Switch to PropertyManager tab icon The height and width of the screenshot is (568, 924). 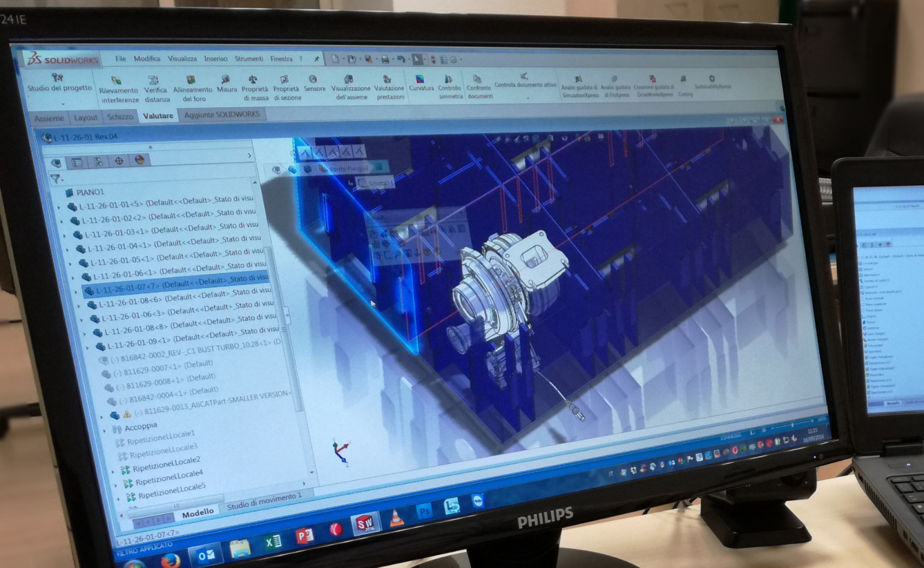click(77, 162)
